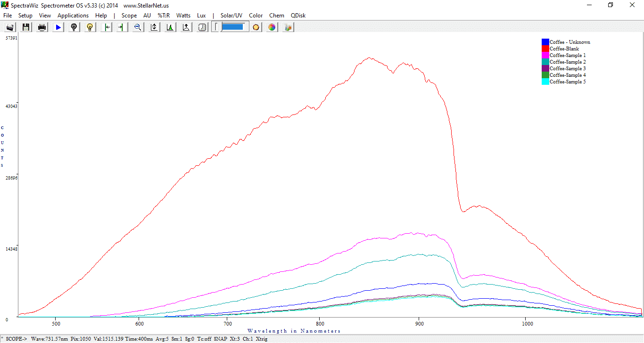Click the red Coffee-Blank legend swatch
This screenshot has height=343, width=644.
545,49
